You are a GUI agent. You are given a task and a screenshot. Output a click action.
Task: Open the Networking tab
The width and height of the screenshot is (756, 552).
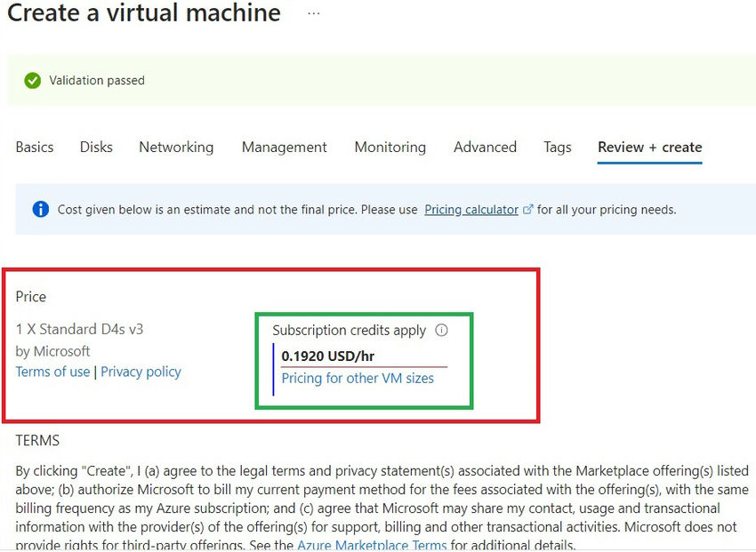click(x=175, y=147)
